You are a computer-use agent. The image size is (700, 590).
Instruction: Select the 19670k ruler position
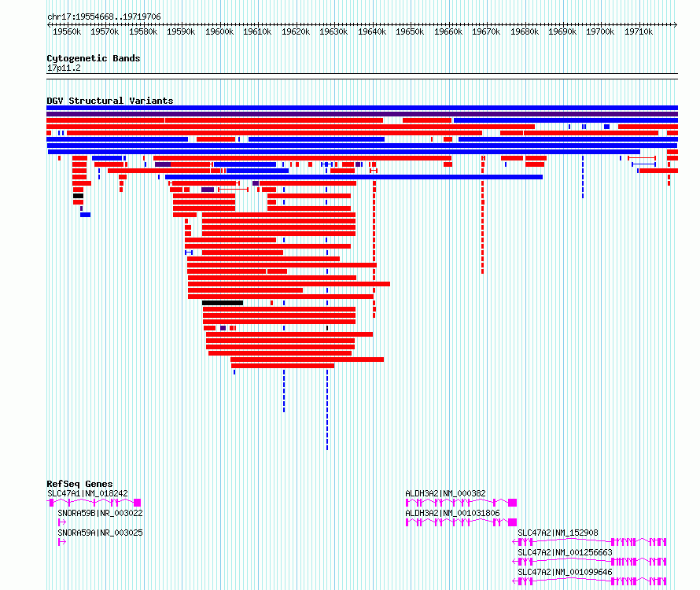point(487,31)
